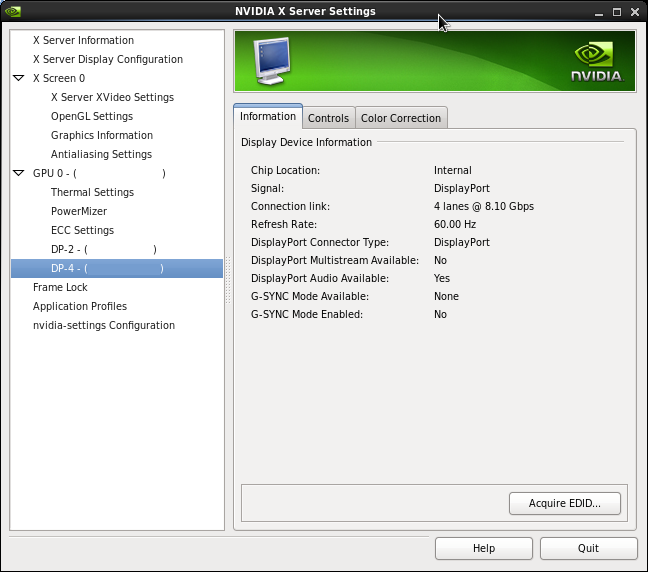This screenshot has height=572, width=648.
Task: Click the Quit button
Action: 588,548
